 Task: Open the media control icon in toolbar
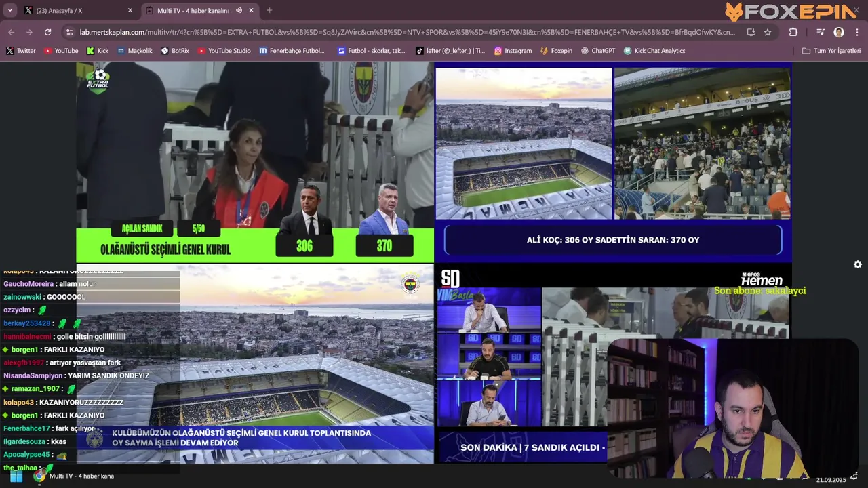tap(821, 32)
